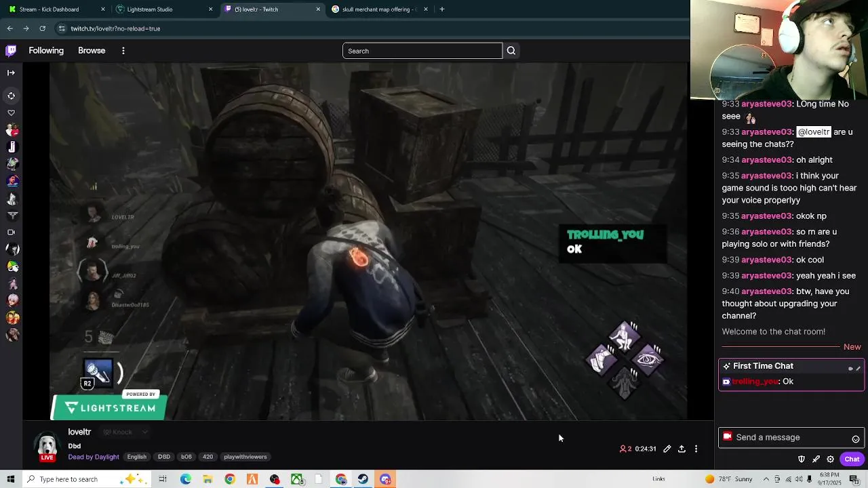The image size is (868, 488).
Task: Expand the left sidebar with arrow icon
Action: point(11,73)
